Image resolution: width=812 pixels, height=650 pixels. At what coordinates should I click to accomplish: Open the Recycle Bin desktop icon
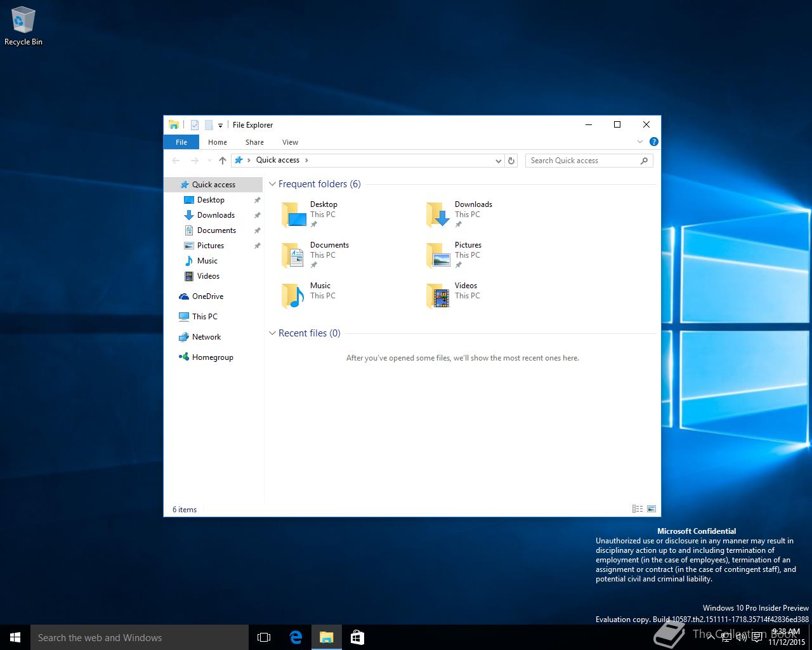23,26
